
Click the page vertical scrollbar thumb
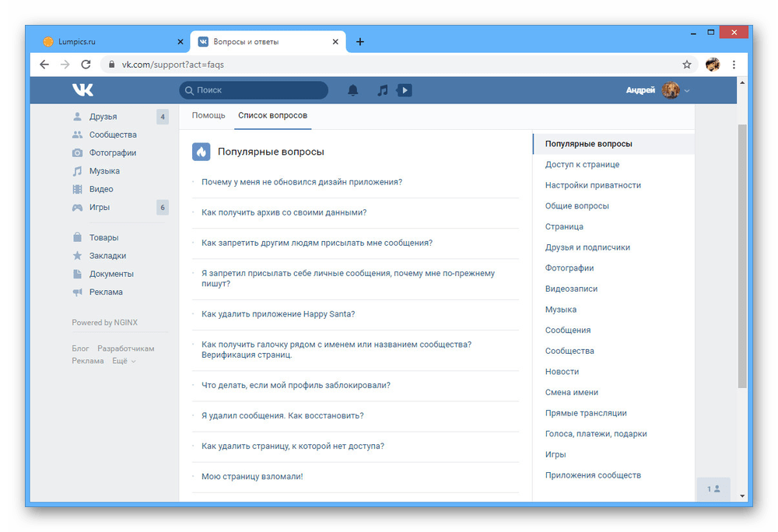pos(742,256)
